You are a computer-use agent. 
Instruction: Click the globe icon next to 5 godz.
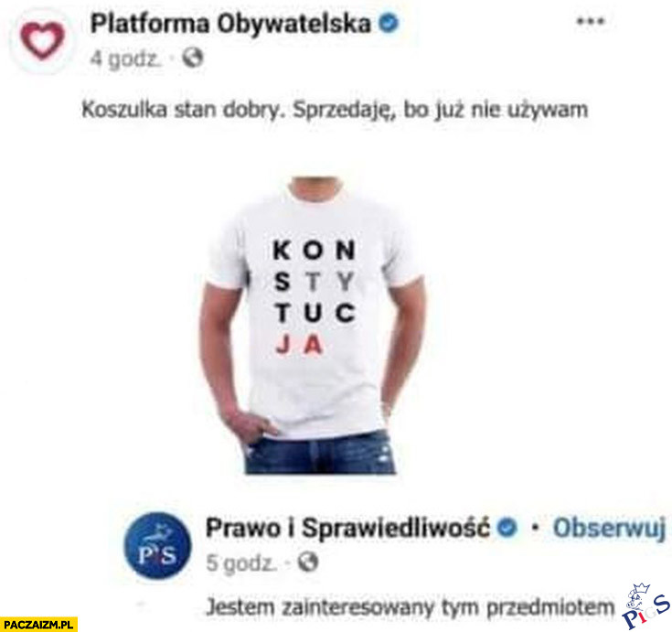(308, 562)
